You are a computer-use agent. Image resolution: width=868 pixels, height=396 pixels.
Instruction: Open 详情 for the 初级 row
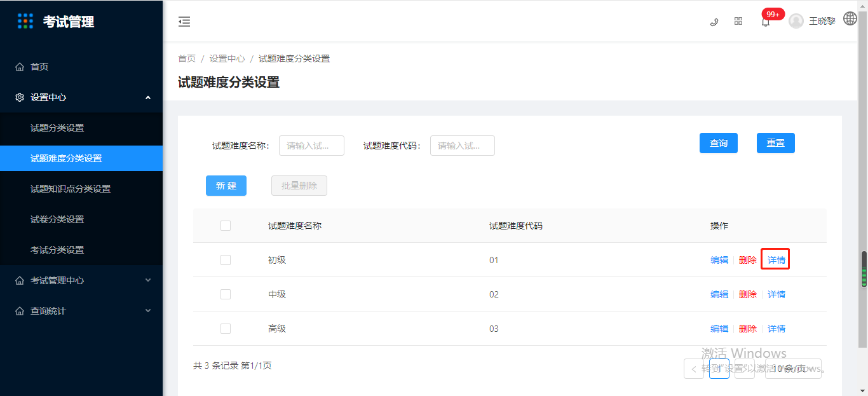coord(776,260)
